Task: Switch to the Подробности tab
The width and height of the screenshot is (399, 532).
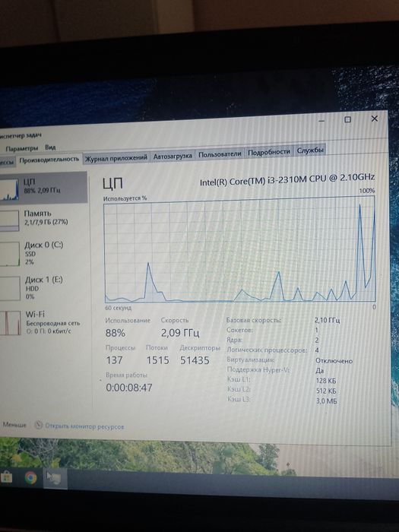Action: [269, 152]
